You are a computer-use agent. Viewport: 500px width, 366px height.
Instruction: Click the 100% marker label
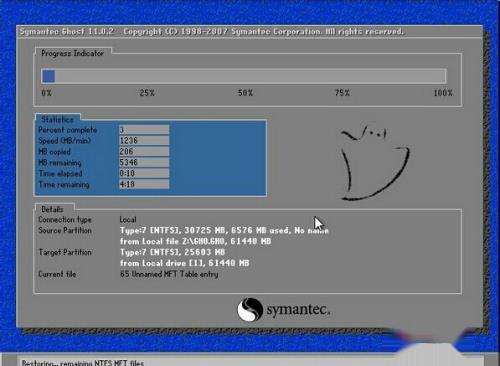443,93
